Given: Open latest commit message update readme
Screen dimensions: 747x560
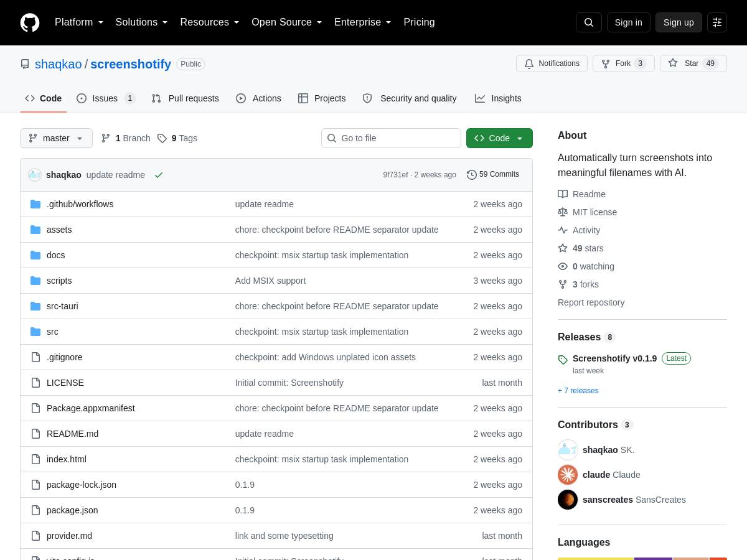Looking at the screenshot, I should pos(116,175).
